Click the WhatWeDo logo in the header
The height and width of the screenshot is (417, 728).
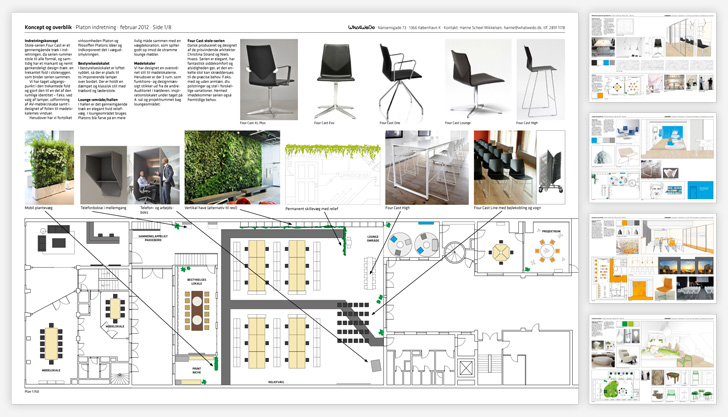(x=361, y=28)
